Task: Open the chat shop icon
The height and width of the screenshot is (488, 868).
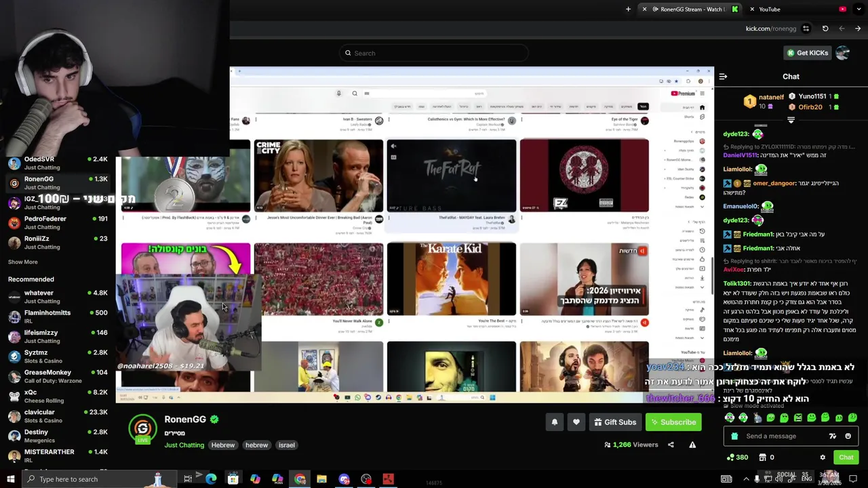Action: coord(762,457)
